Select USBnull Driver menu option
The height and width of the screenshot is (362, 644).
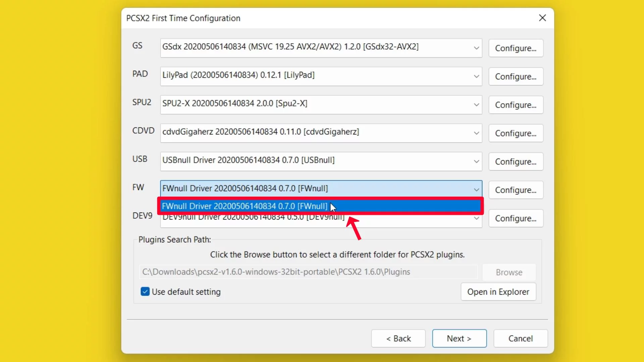pos(320,160)
